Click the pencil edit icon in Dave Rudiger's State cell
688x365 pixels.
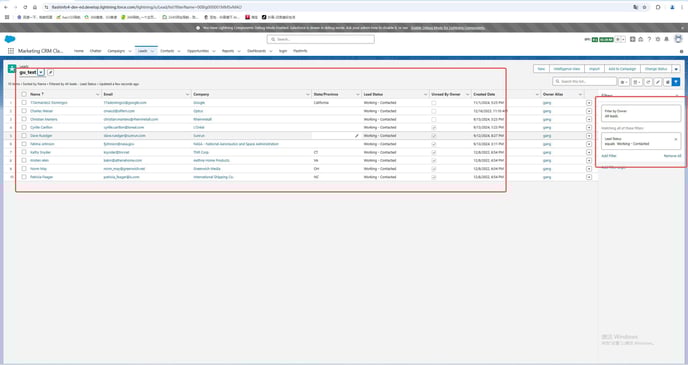pos(357,136)
